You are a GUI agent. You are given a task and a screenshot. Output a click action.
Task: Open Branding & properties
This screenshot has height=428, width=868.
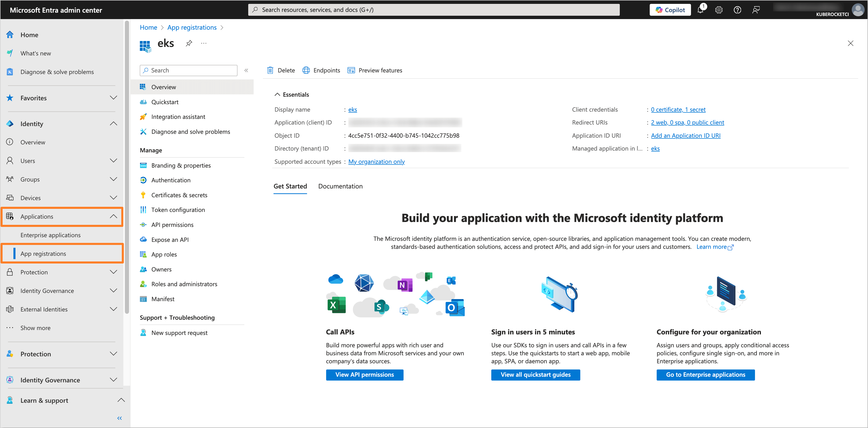click(181, 165)
